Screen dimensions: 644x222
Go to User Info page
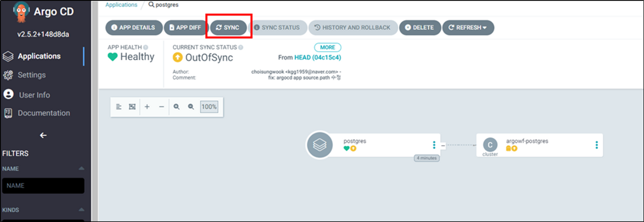(x=34, y=95)
